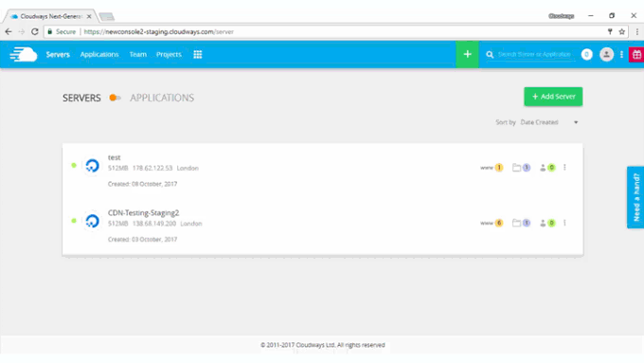Click the browser address bar URL
This screenshot has height=363, width=644.
(158, 31)
